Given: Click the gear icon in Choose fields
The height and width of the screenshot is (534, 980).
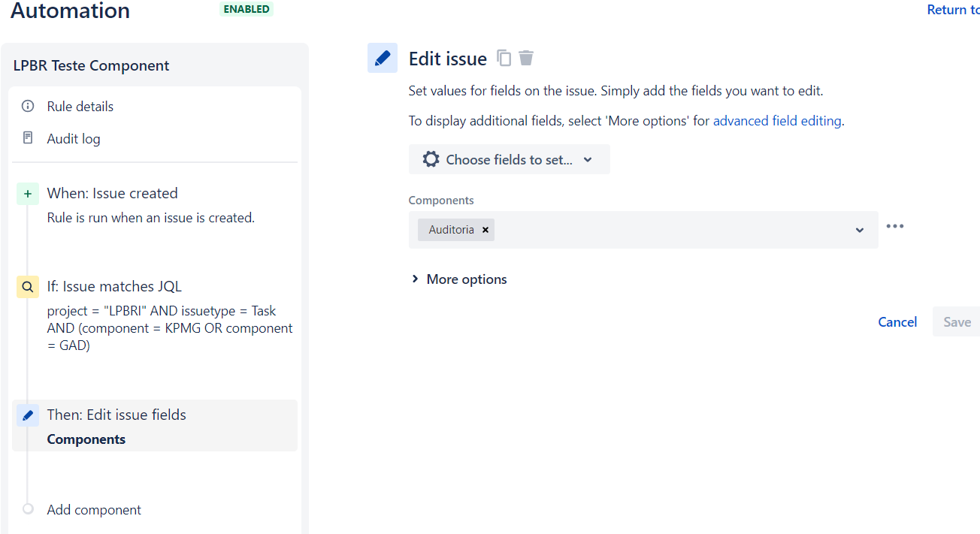Looking at the screenshot, I should (431, 159).
